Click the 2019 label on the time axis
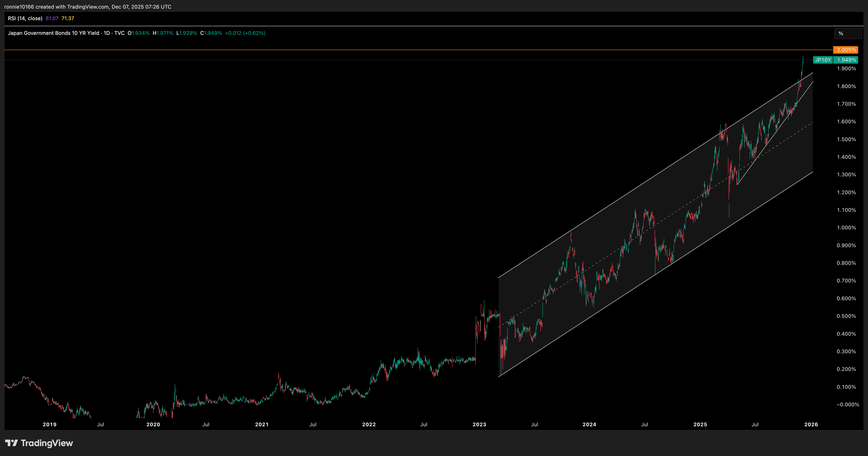The width and height of the screenshot is (868, 456). point(49,424)
